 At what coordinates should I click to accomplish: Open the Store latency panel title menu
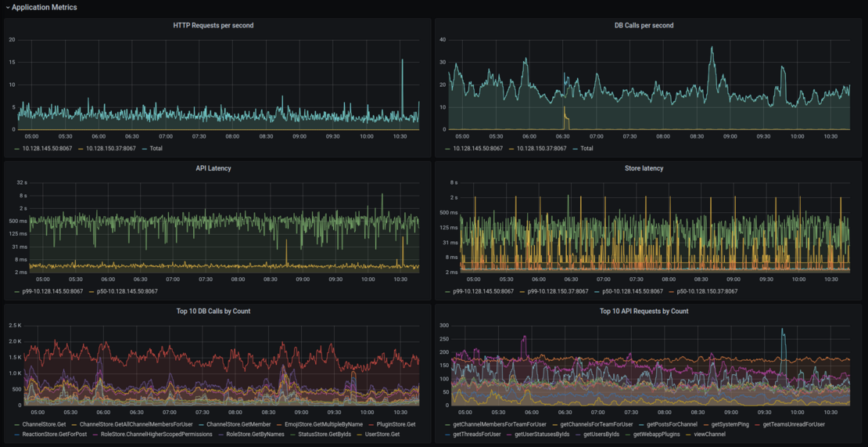[x=644, y=168]
